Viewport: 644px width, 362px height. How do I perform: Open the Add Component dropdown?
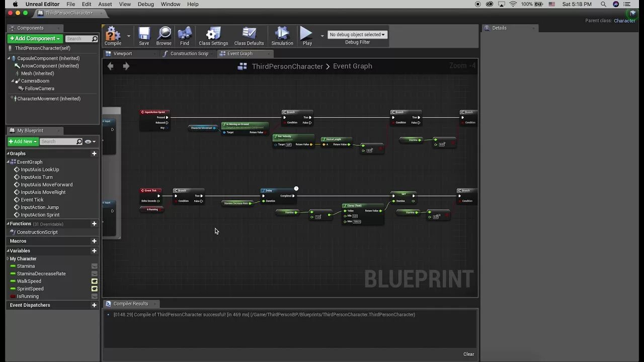click(x=35, y=39)
